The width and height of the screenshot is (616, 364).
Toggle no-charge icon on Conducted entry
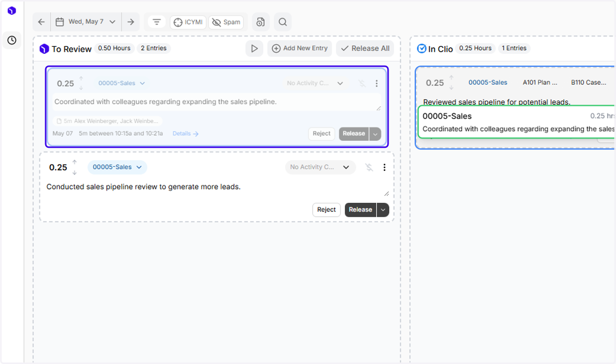(369, 167)
